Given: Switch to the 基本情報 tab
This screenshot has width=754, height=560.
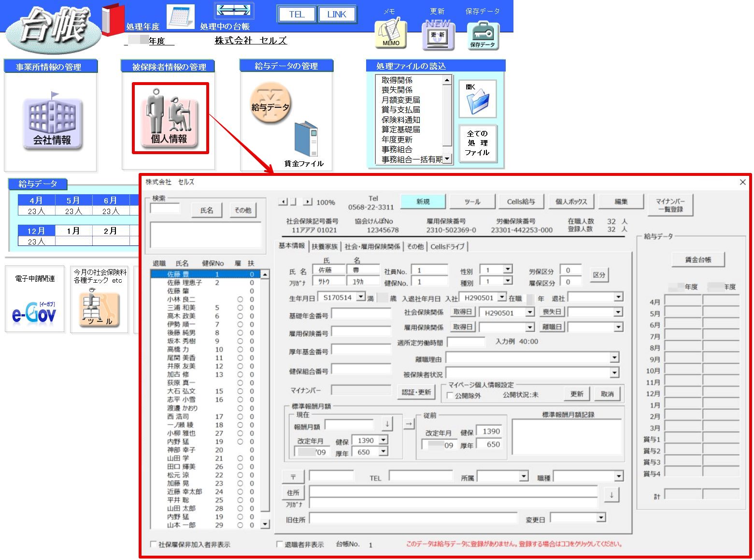Looking at the screenshot, I should 292,245.
